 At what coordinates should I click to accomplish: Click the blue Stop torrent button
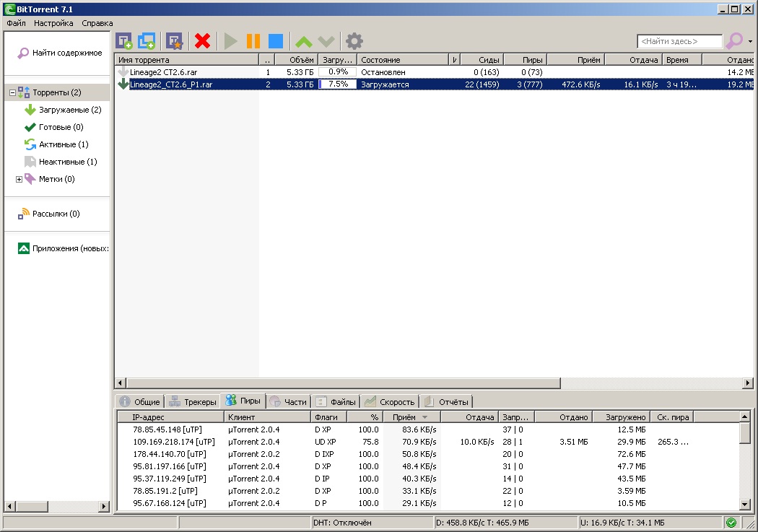point(276,41)
